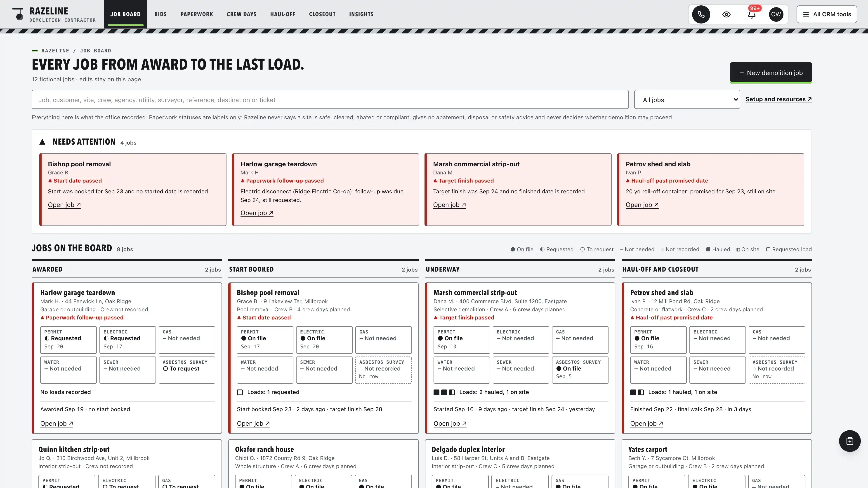Create a New demolition job

(771, 72)
